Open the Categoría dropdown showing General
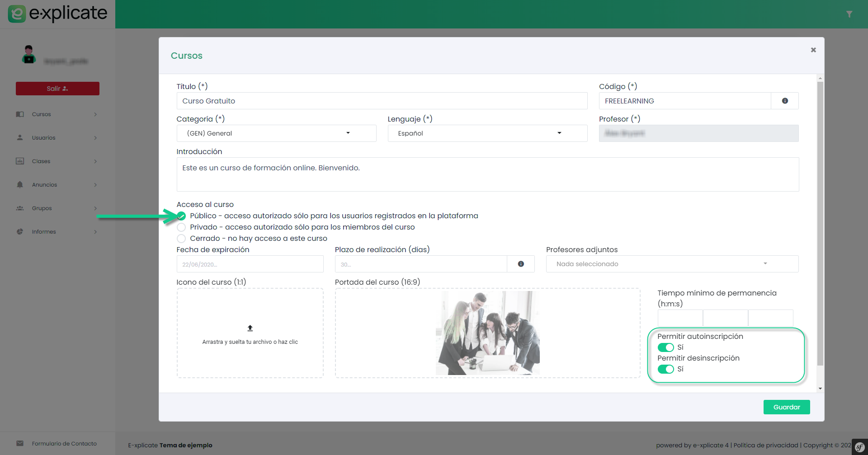The width and height of the screenshot is (868, 455). click(x=276, y=133)
